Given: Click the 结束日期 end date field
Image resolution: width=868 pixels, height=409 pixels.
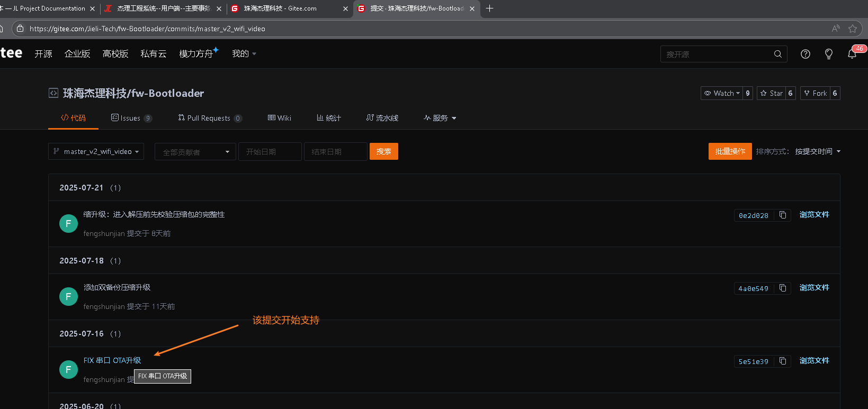Looking at the screenshot, I should click(336, 152).
